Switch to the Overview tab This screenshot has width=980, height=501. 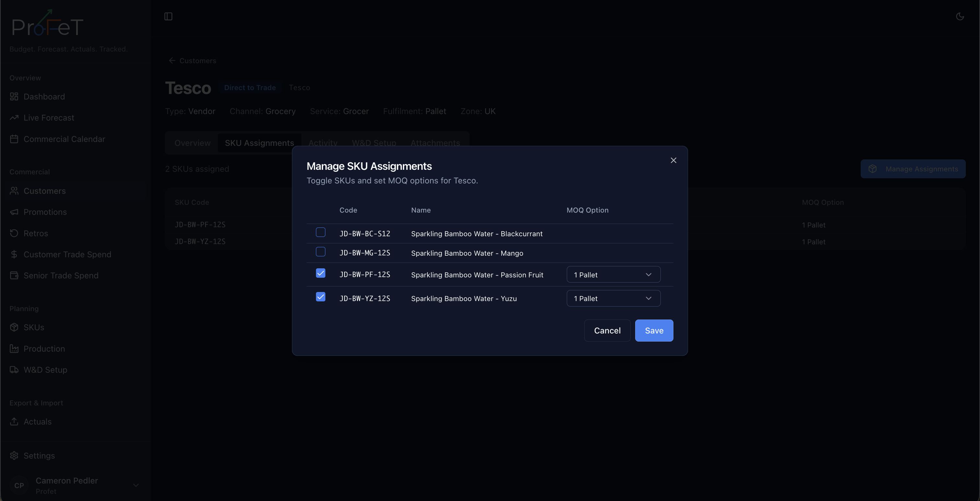click(x=192, y=143)
